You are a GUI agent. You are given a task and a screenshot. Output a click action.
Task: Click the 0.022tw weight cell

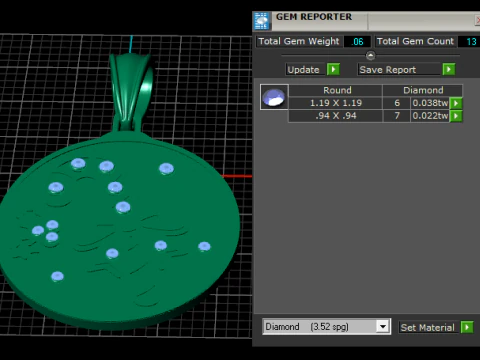(x=430, y=116)
